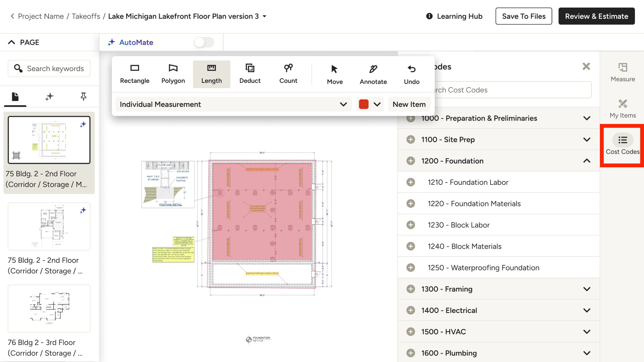Click the yellow notes block on the plan
This screenshot has height=362, width=644.
point(173,255)
